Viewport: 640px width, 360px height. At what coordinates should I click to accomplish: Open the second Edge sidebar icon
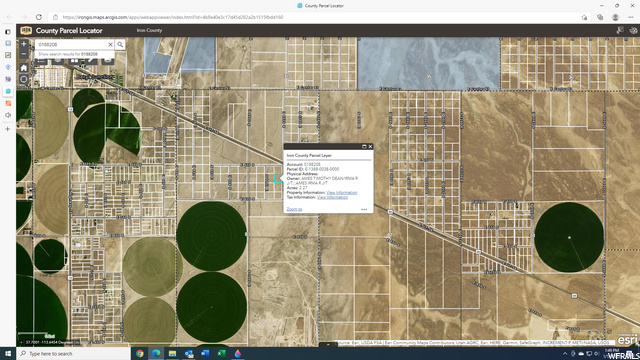8,43
